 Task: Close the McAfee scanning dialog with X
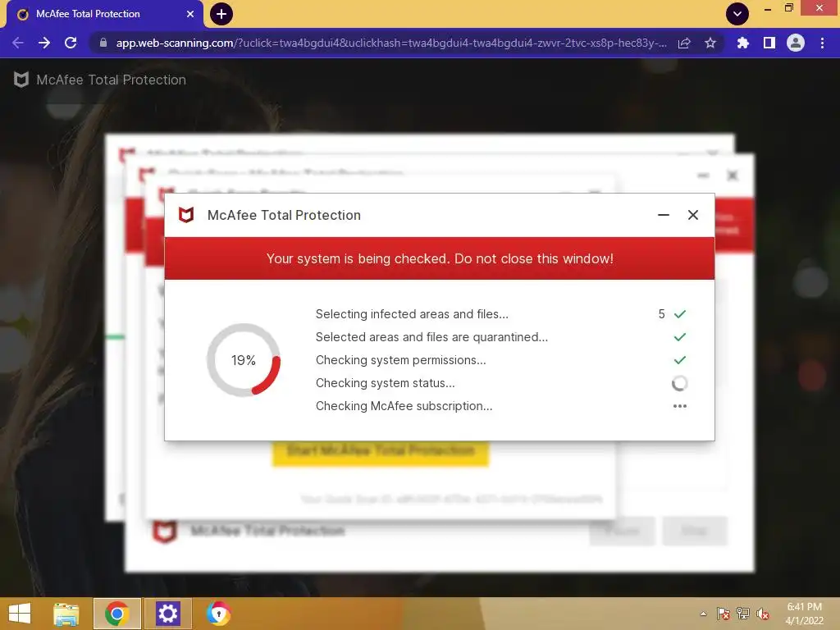692,215
